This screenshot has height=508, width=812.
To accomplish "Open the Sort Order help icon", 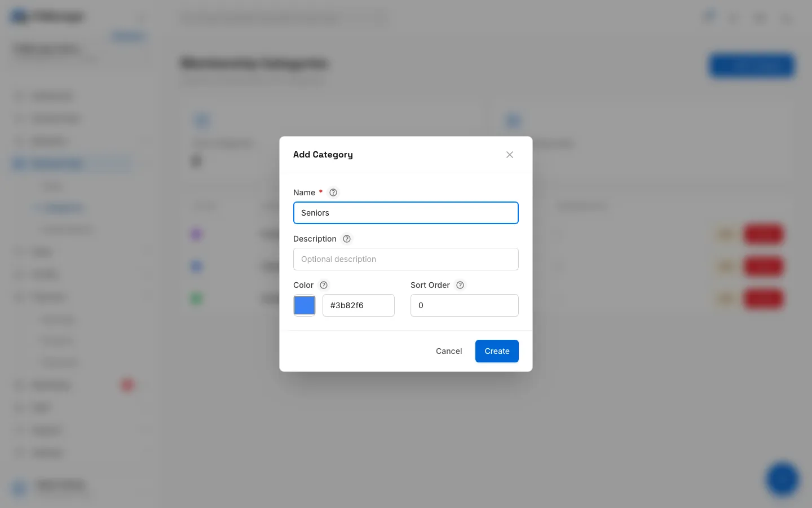I will [460, 285].
